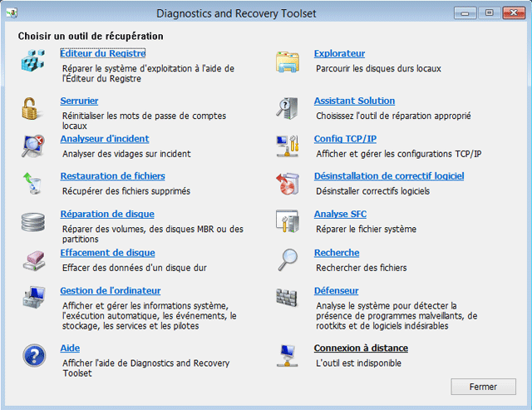Launch the Explorateur link
Image resolution: width=532 pixels, height=410 pixels.
(x=339, y=53)
